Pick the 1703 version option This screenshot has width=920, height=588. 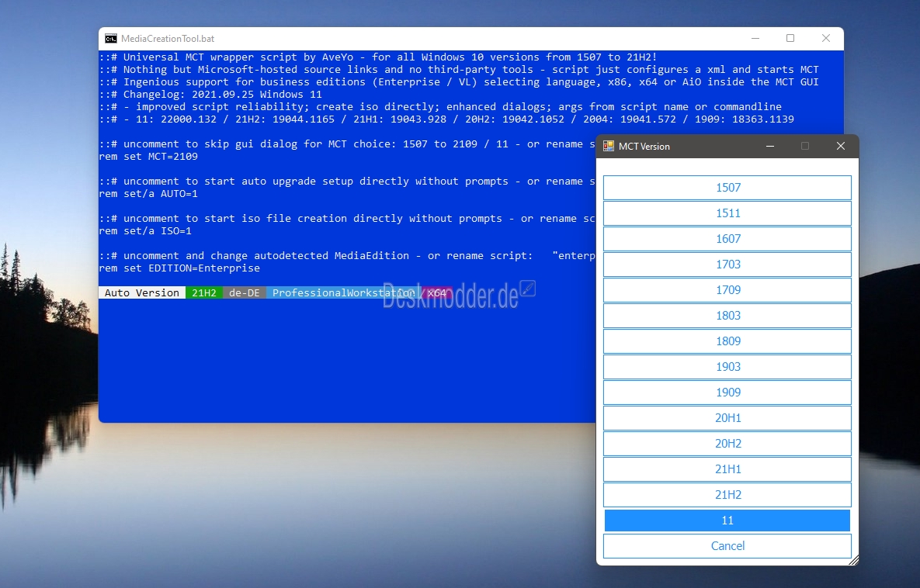[727, 265]
